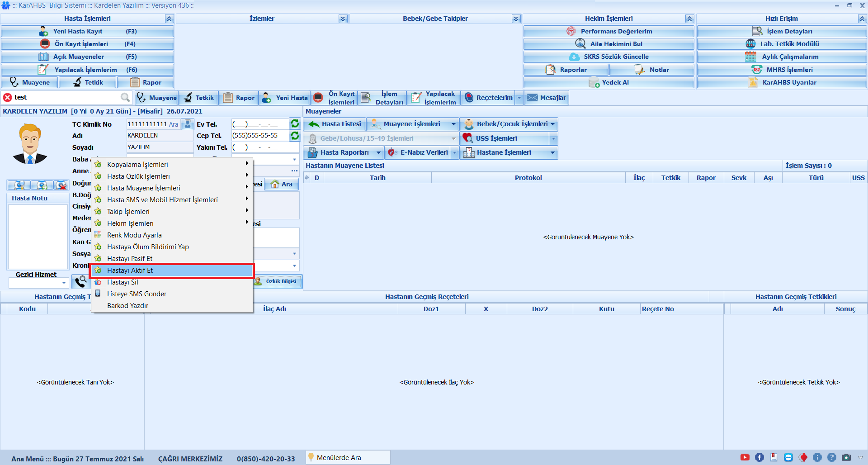Click the TeamViewer remote support icon
868x465 pixels.
(x=788, y=457)
